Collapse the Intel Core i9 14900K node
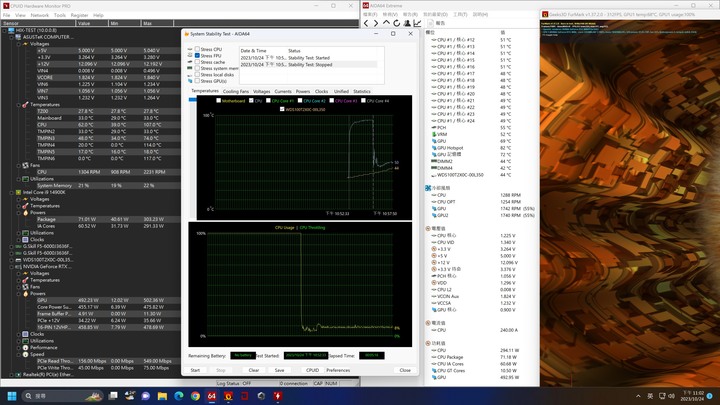720x405 pixels. click(11, 192)
